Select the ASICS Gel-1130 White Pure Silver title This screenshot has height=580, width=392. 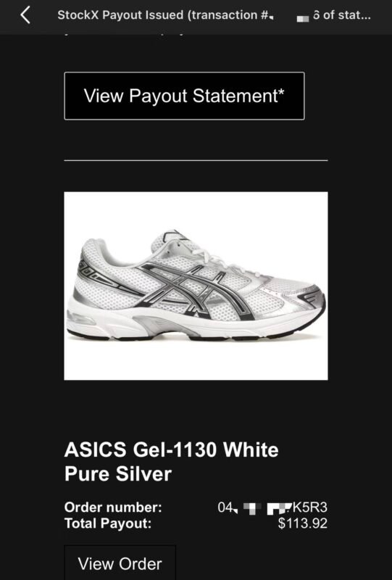pos(172,462)
